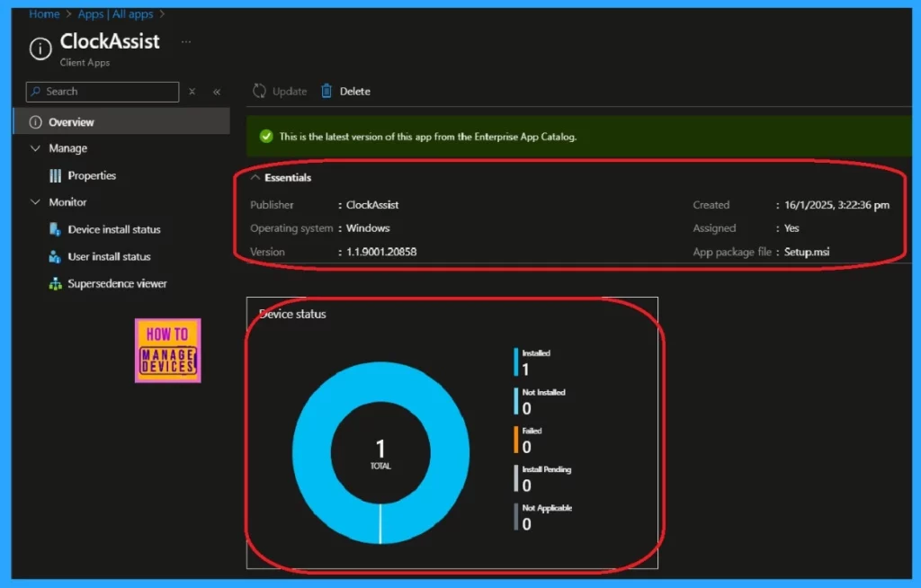Clear the search with the X icon

point(192,92)
